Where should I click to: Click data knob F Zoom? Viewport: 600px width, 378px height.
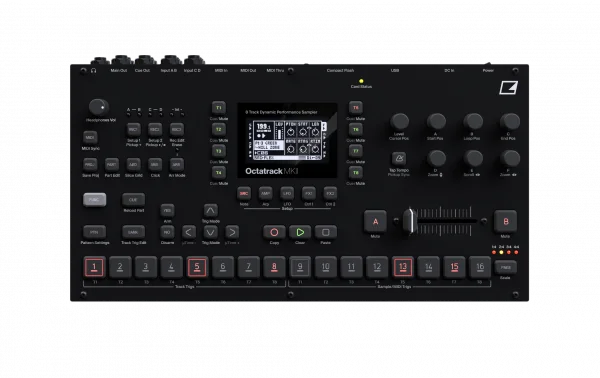point(510,158)
